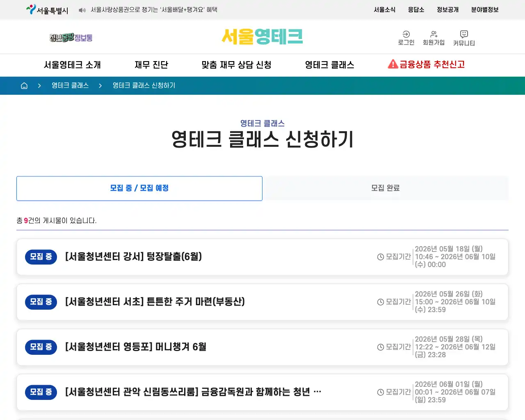Open 정보공개 in top bar
Screen dimensions: 525x420
pyautogui.click(x=447, y=9)
